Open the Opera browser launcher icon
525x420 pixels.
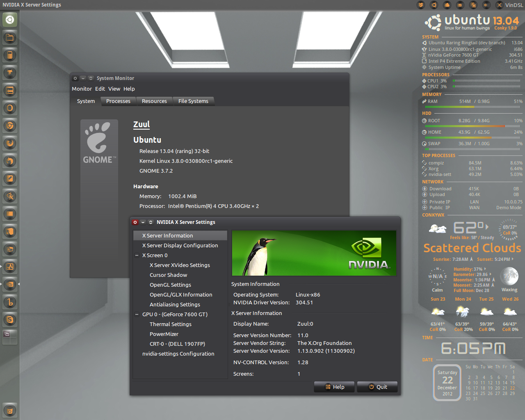[10, 108]
